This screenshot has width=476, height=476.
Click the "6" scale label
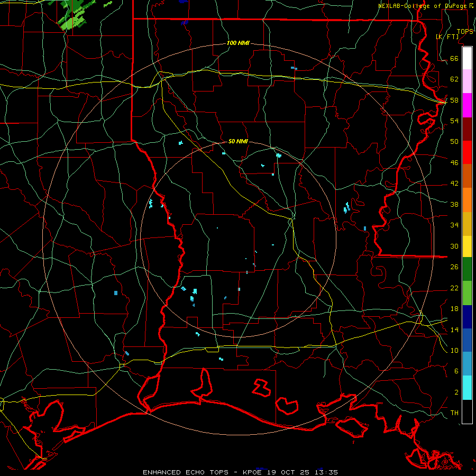point(456,371)
